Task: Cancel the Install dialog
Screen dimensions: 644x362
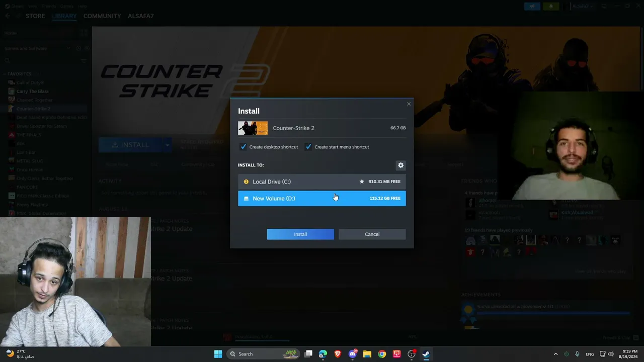Action: coord(372,234)
